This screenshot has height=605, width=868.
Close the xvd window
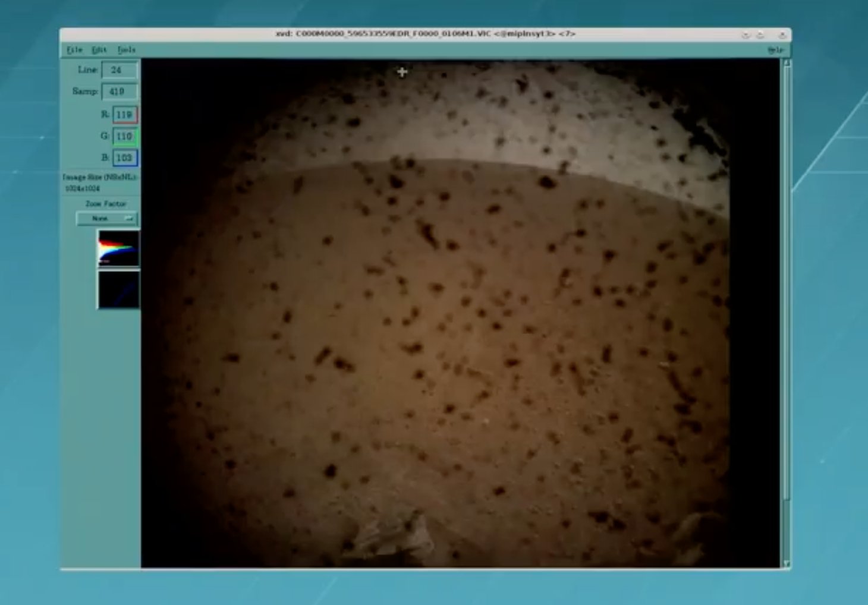782,35
